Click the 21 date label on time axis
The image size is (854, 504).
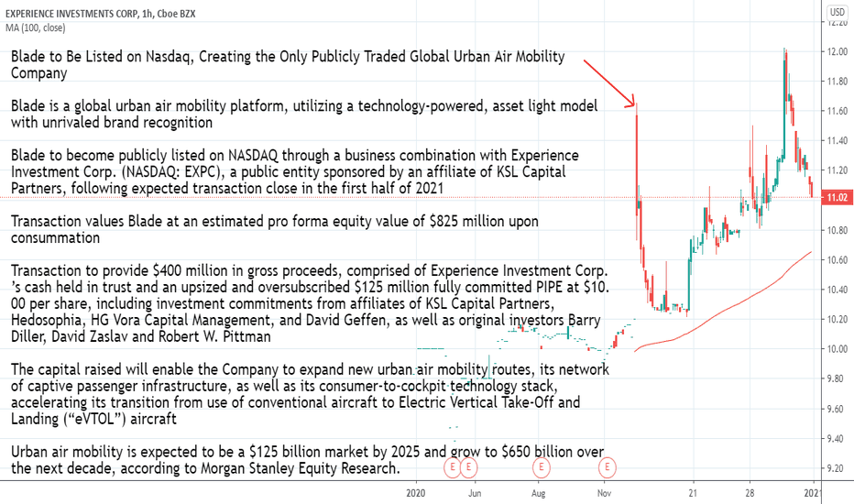[x=693, y=493]
